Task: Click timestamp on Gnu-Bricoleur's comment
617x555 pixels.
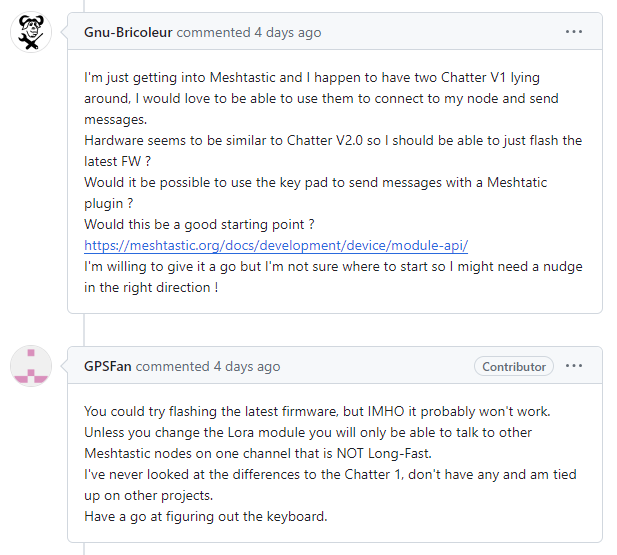Action: tap(288, 32)
